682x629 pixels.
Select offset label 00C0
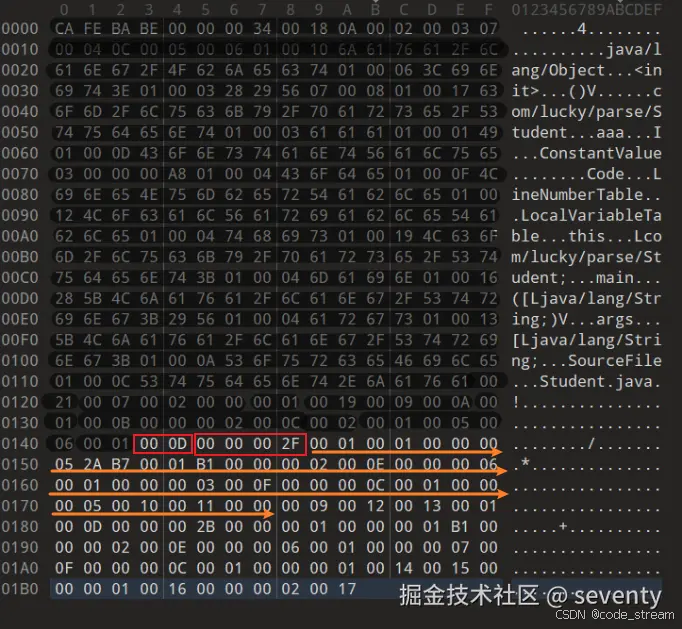click(x=20, y=278)
